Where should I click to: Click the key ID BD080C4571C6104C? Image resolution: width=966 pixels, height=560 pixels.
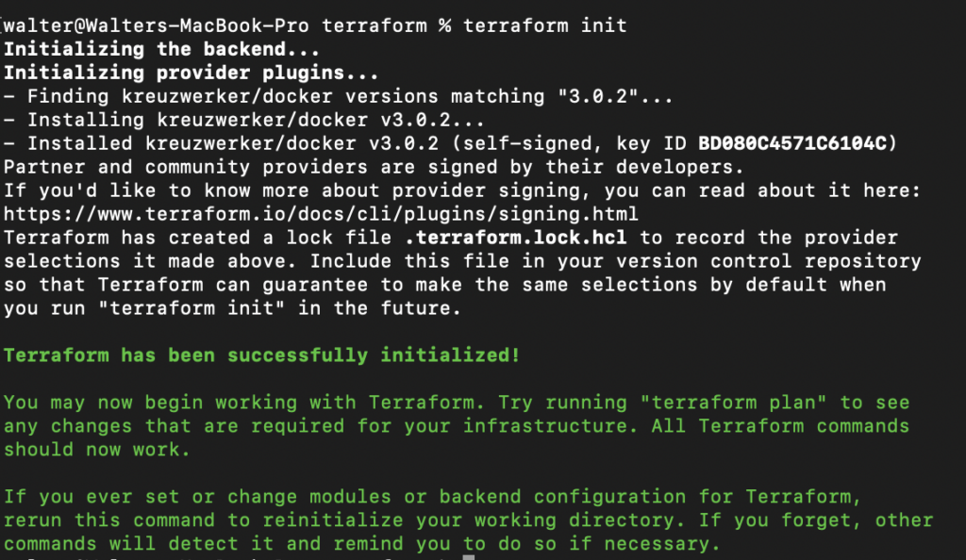[792, 143]
